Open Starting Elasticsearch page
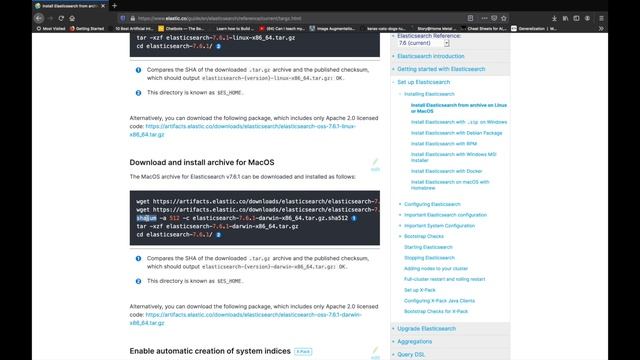The image size is (640, 360). pos(428,247)
